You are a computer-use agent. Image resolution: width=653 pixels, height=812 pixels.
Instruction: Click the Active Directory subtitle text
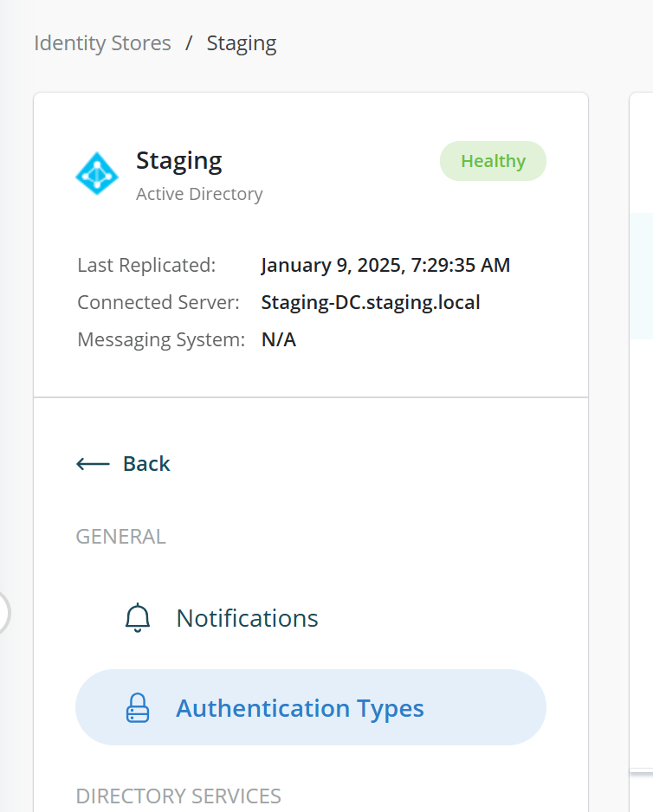coord(199,194)
